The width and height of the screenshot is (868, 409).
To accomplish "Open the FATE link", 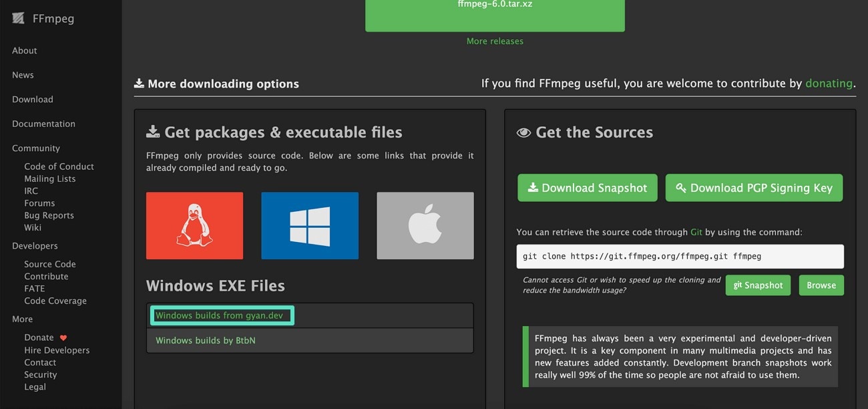I will pyautogui.click(x=35, y=289).
